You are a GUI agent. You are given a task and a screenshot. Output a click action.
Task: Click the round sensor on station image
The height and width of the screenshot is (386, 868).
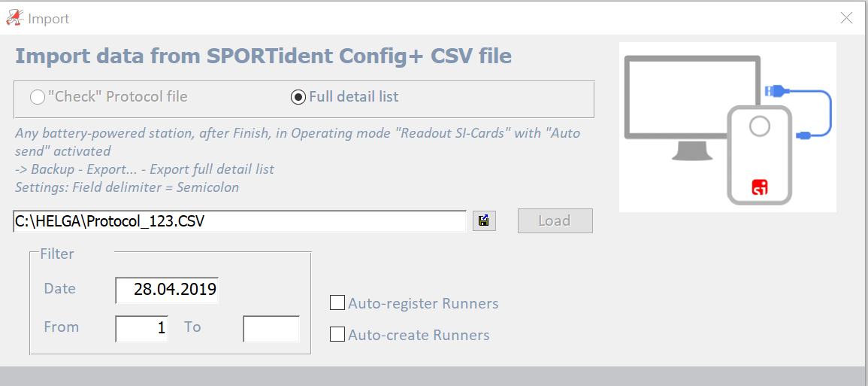click(x=760, y=127)
